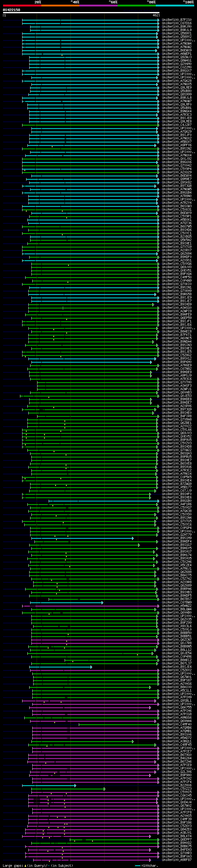Select the UniRef100_C4J2R7 label
Viewport: 197px width, 868px height.
(x=177, y=125)
